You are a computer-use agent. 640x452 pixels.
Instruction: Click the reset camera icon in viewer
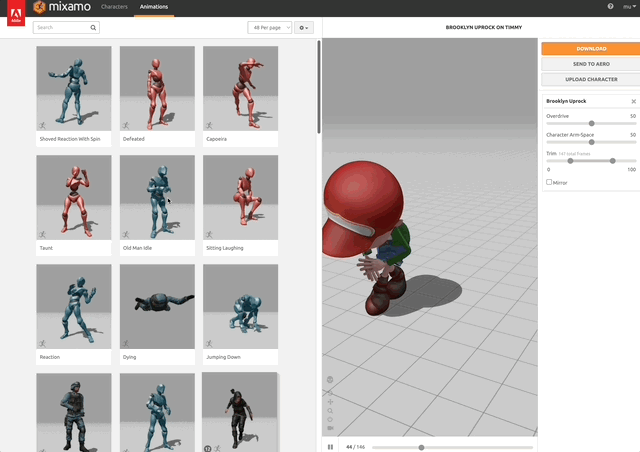pos(330,419)
